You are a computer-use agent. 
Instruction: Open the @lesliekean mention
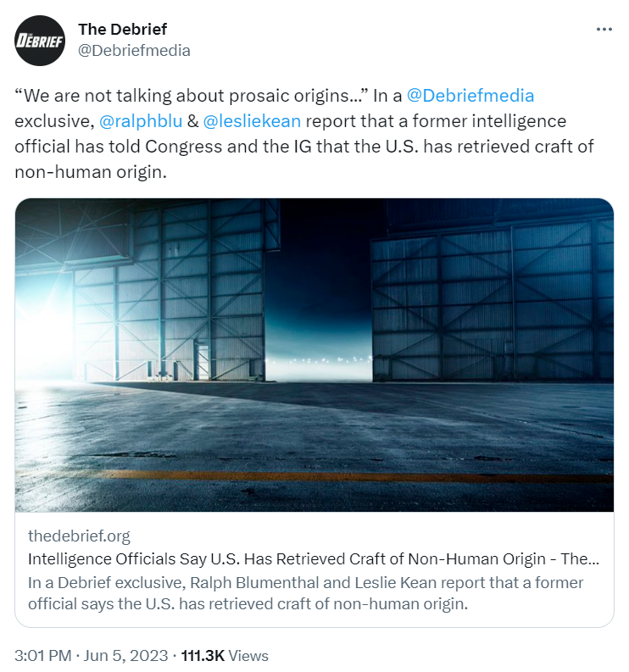click(252, 121)
